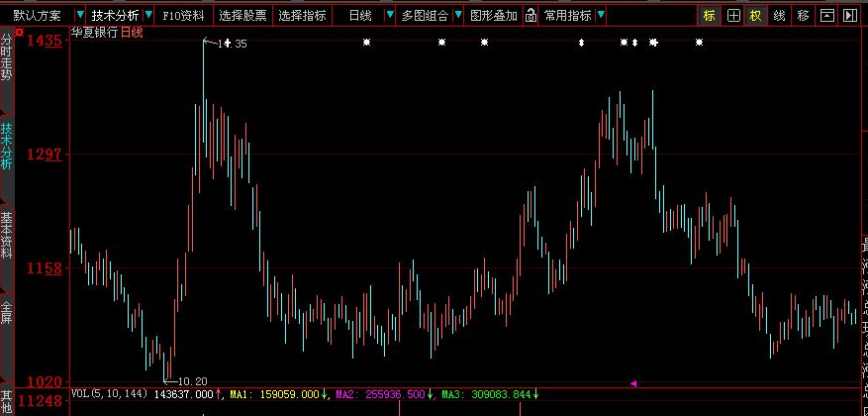
Task: Expand the 多图组合 dropdown arrow
Action: 458,15
